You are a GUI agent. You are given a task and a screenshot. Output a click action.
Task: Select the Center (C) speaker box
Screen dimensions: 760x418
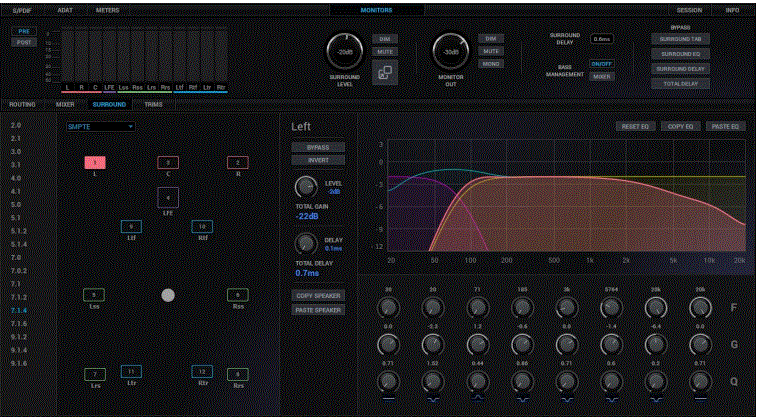click(168, 162)
